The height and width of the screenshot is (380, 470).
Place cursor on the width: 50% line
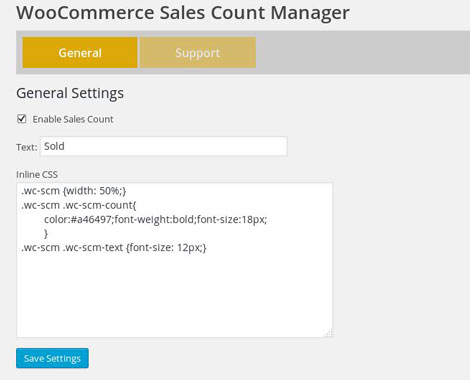[74, 191]
